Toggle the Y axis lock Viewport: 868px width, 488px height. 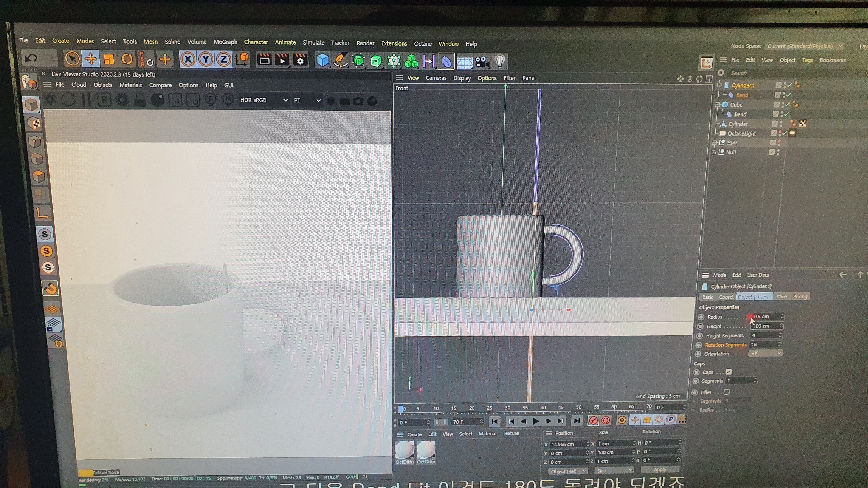click(206, 60)
